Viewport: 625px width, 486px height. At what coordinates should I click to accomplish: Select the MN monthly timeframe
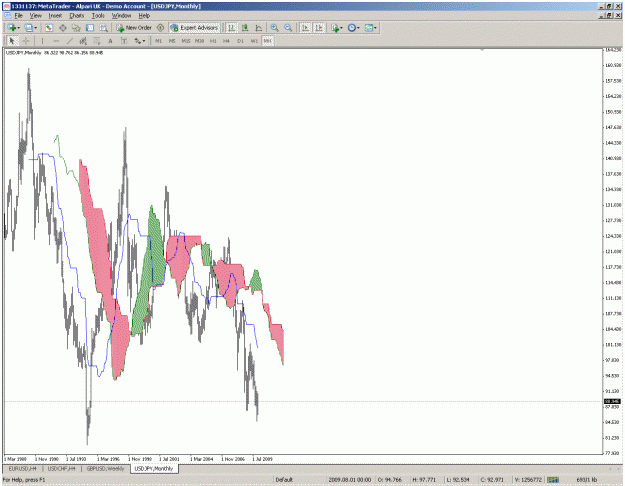pos(268,41)
